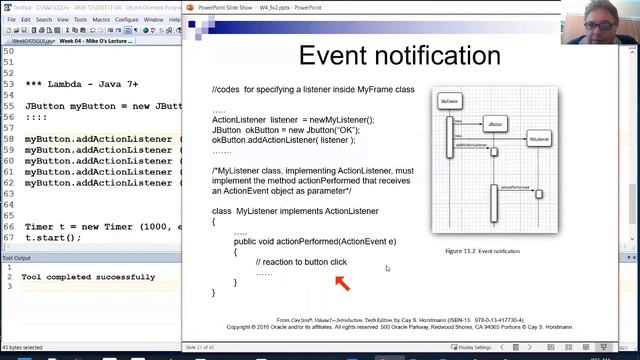Go to next slide using right chevron
The height and width of the screenshot is (360, 640).
point(530,347)
